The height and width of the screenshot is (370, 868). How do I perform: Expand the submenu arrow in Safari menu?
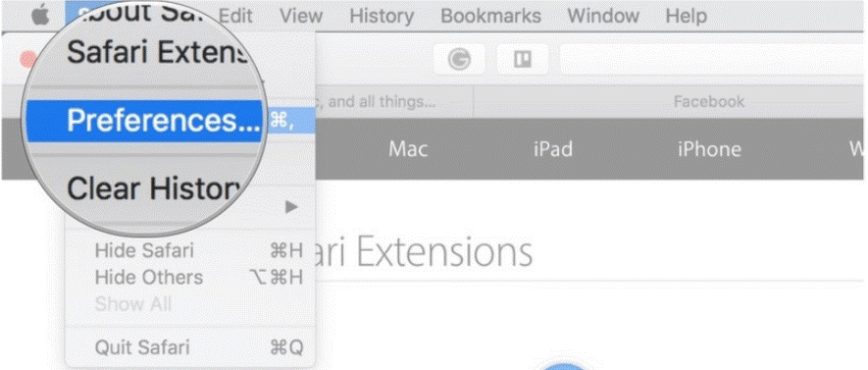(x=291, y=207)
